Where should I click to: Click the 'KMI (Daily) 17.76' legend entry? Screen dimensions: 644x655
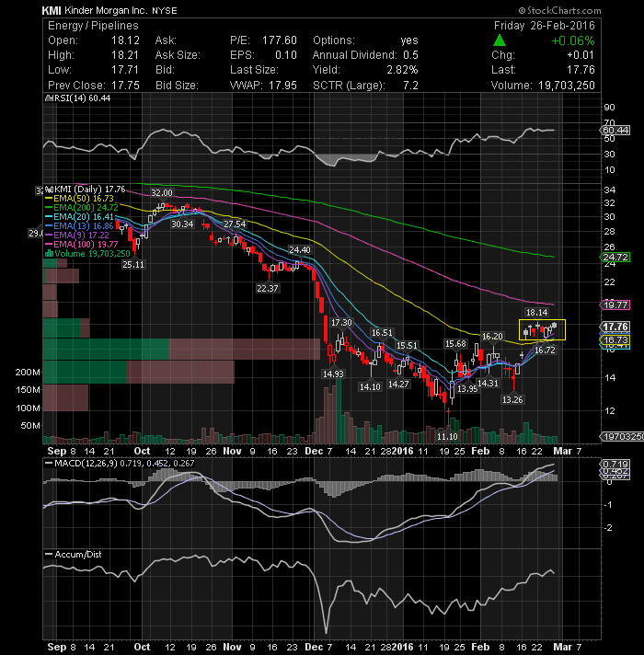tap(85, 190)
